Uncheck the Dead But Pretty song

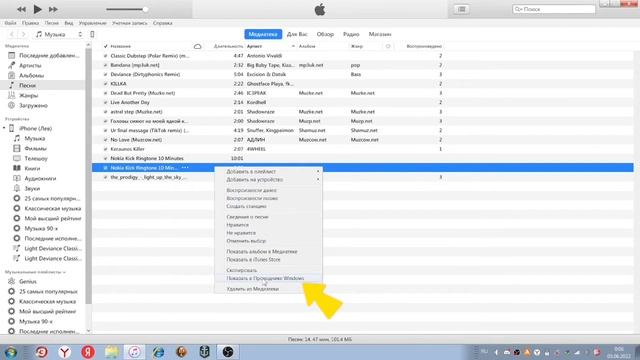[106, 93]
